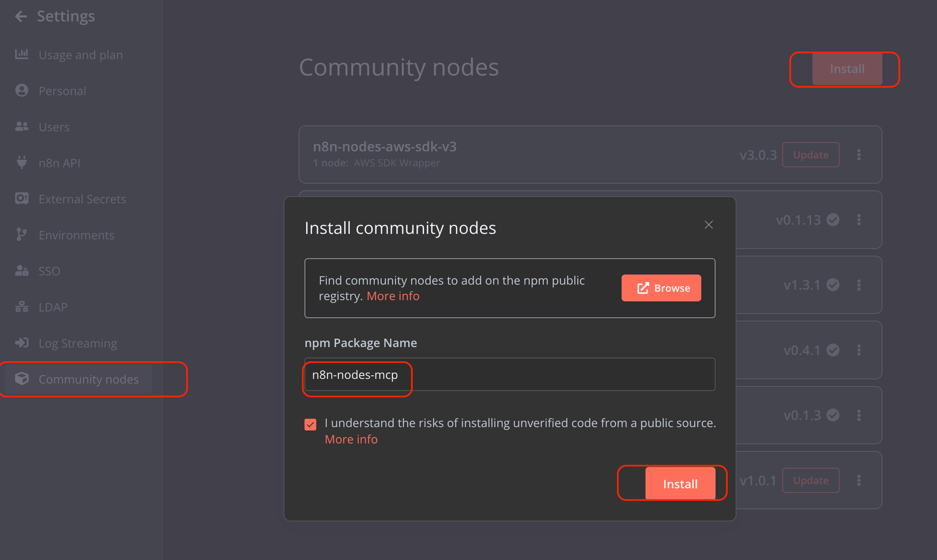This screenshot has height=560, width=937.
Task: Click Install inside the dialog
Action: [x=680, y=483]
